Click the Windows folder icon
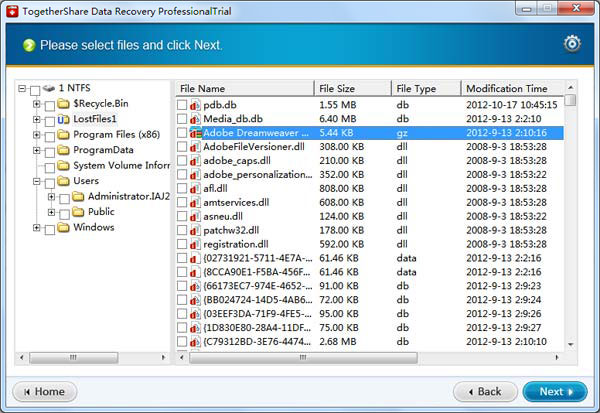 click(63, 227)
